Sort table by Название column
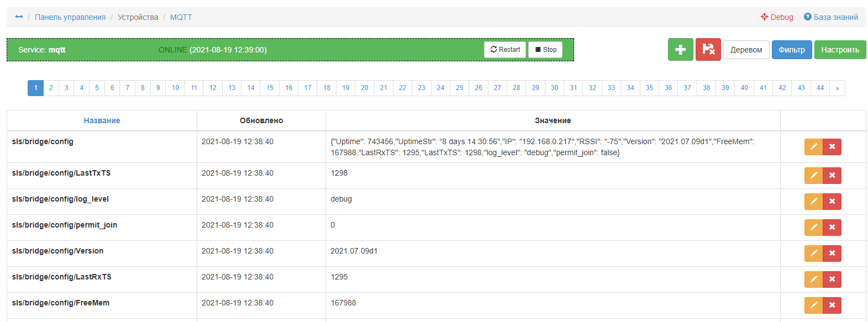Viewport: 868px width, 322px height. (x=102, y=120)
